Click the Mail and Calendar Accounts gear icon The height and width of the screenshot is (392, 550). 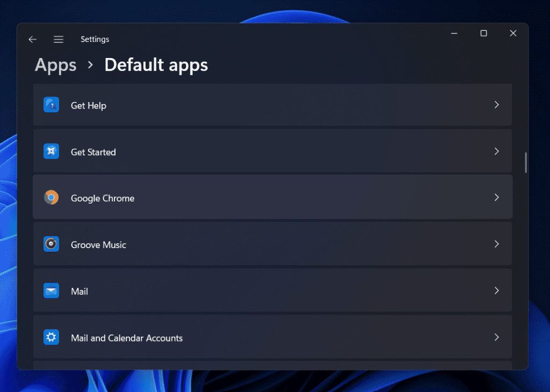(51, 337)
